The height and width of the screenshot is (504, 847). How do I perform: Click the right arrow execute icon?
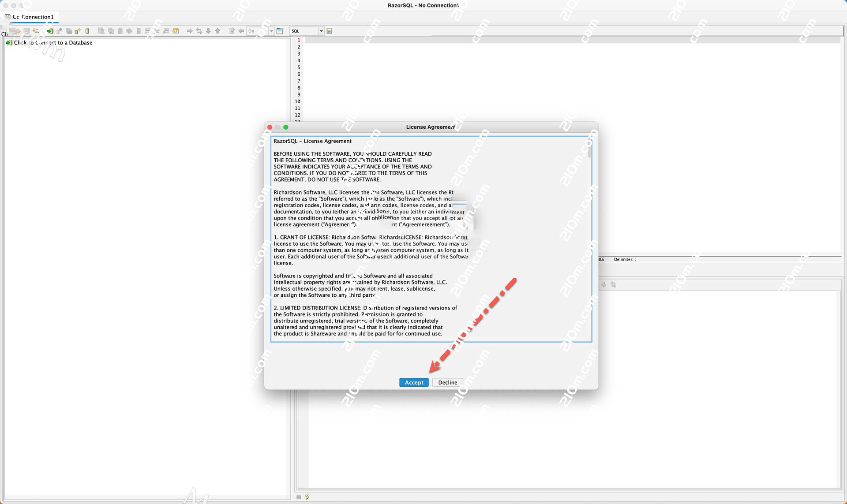click(x=189, y=31)
